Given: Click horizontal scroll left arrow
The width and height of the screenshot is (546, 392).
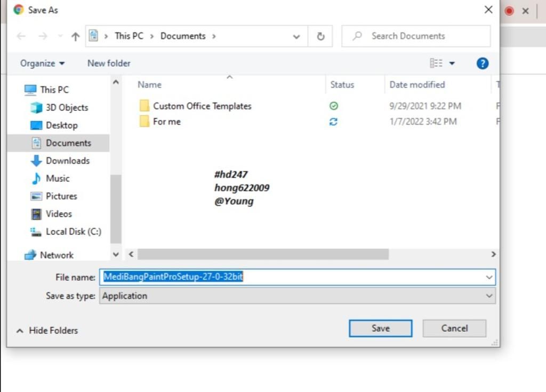Looking at the screenshot, I should [131, 254].
